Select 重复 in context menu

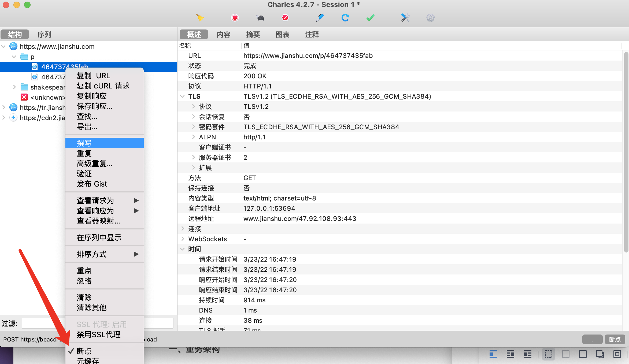[105, 153]
